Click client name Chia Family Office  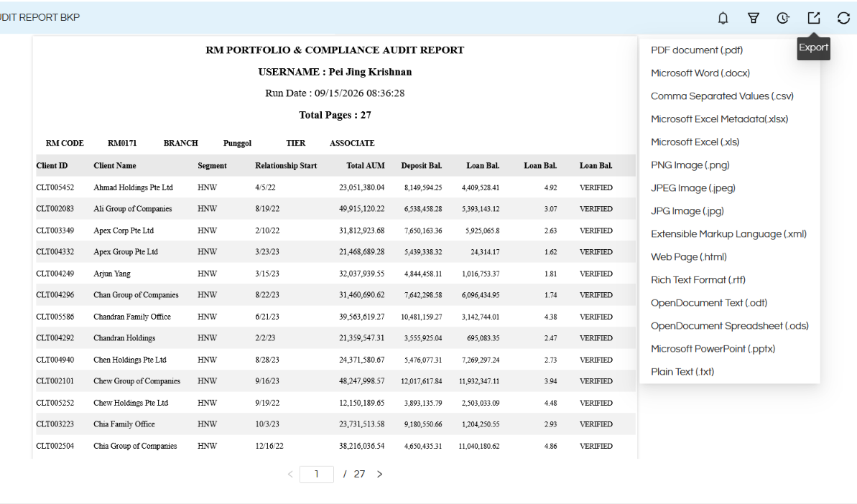(x=124, y=424)
